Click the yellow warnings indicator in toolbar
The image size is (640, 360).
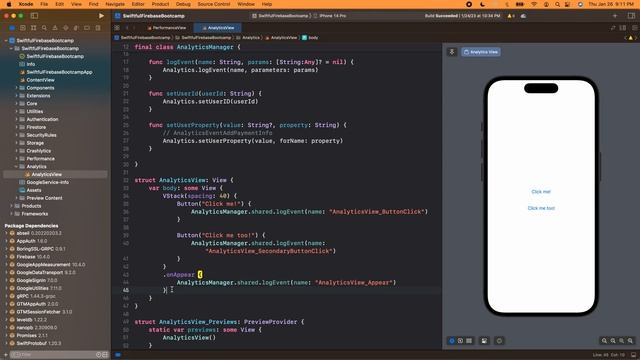tap(511, 16)
